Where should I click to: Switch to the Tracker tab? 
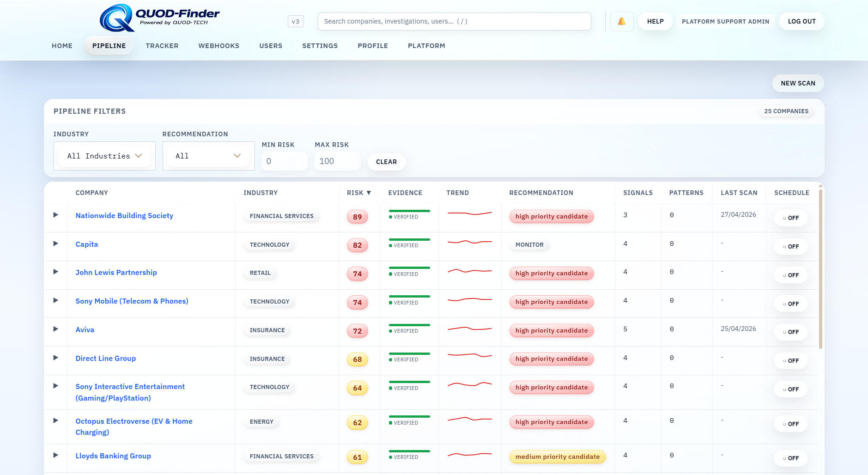click(x=162, y=46)
